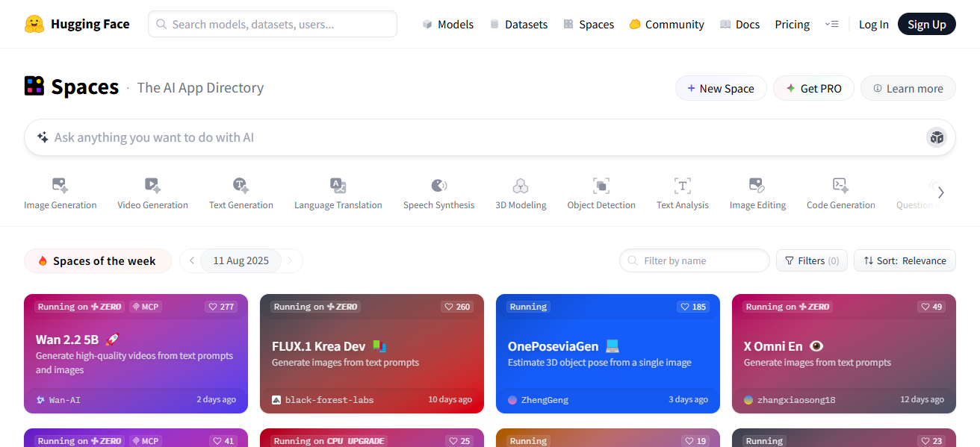980x447 pixels.
Task: Open the X Omni En space card
Action: [844, 354]
